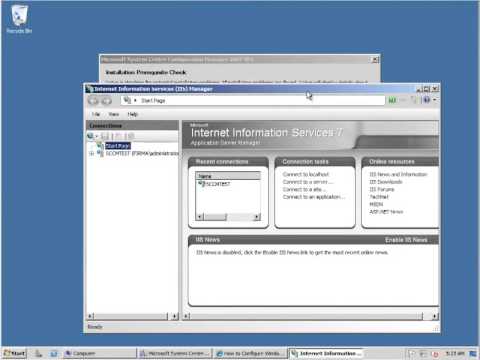Open the Help menu

point(132,114)
